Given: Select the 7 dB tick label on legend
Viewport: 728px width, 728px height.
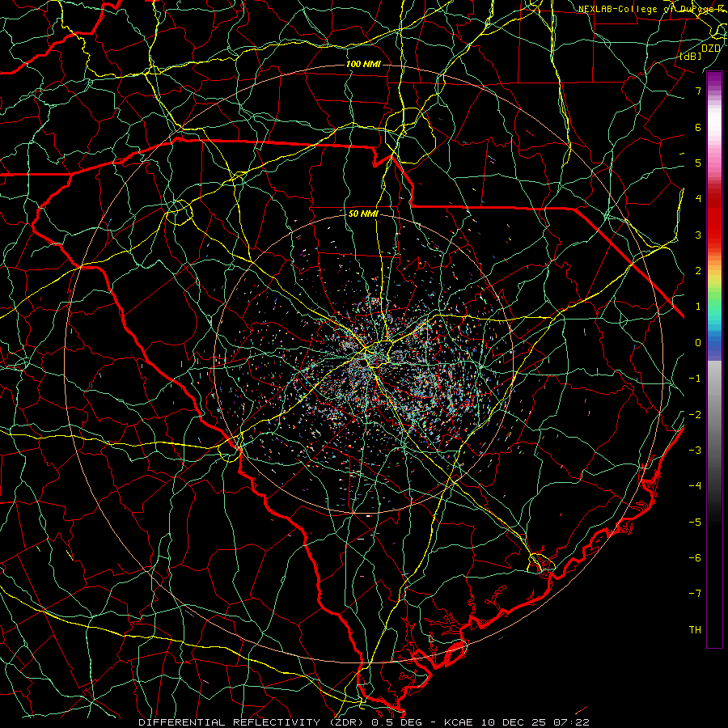Looking at the screenshot, I should [x=698, y=91].
